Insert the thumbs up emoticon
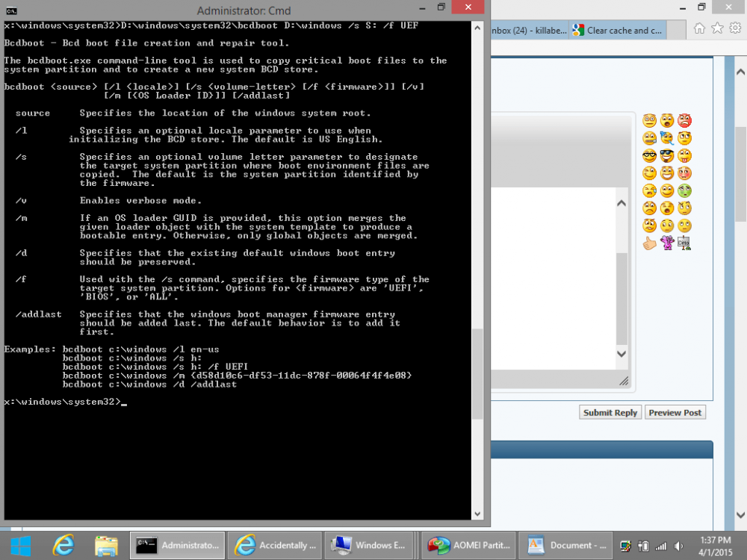 click(x=649, y=243)
